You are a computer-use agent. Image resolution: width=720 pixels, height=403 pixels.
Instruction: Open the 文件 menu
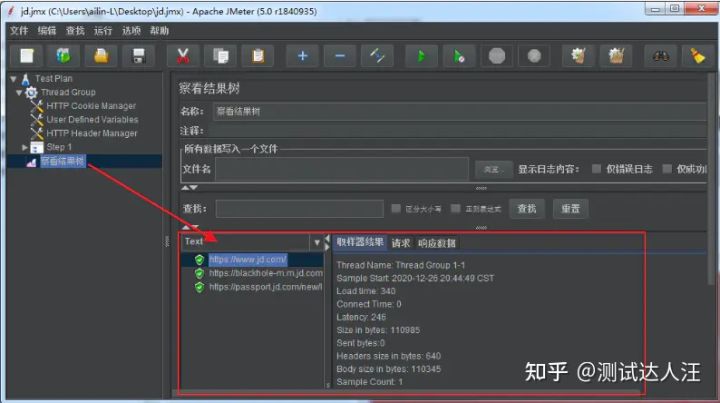[19, 31]
